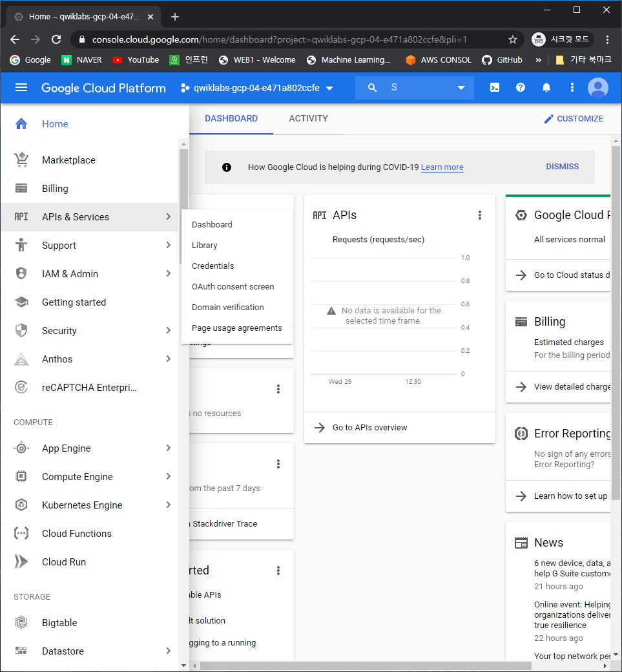Switch to the DASHBOARD tab
This screenshot has height=672, width=622.
(x=231, y=119)
